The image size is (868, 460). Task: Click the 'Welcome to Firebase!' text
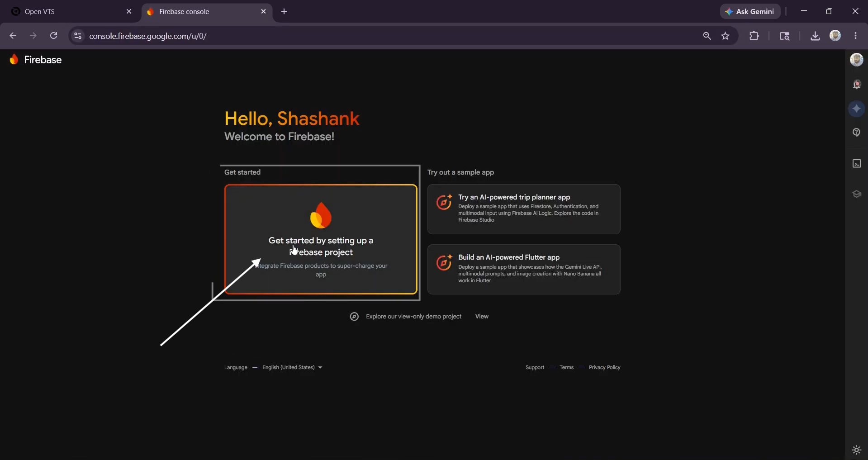point(279,137)
